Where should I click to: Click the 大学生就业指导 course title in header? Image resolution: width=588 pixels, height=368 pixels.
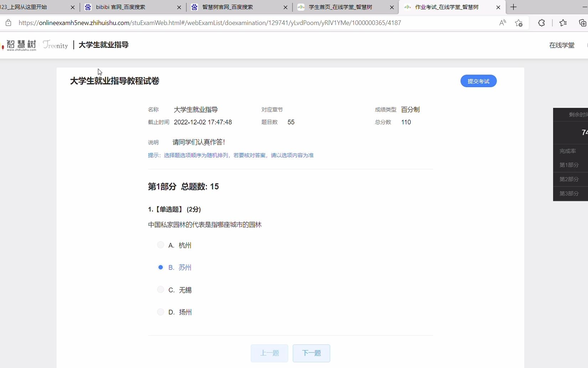pos(104,45)
